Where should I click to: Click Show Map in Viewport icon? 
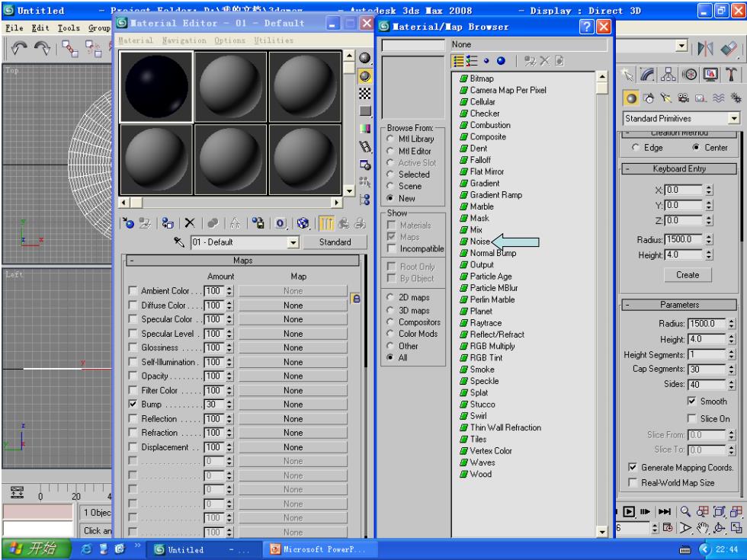coord(303,222)
